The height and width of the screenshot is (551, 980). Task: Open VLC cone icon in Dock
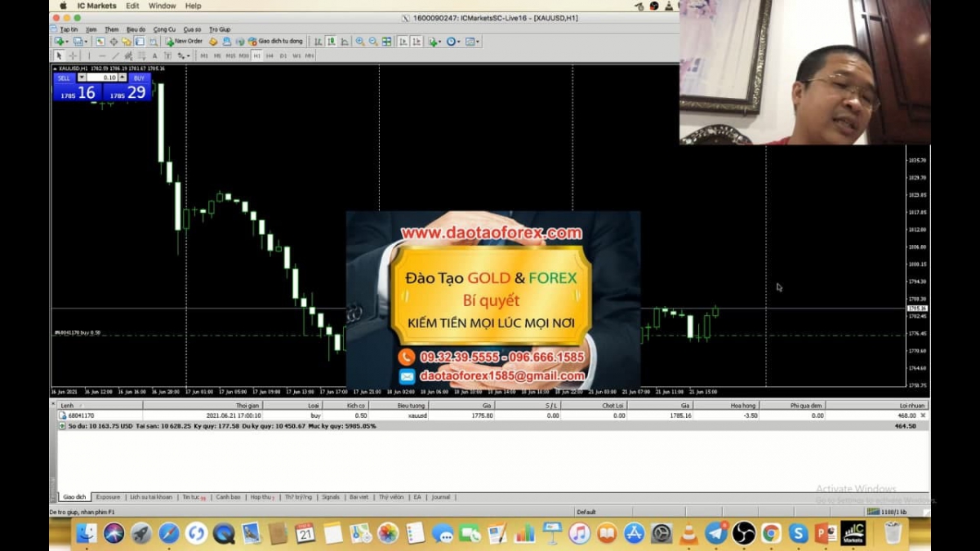click(688, 534)
